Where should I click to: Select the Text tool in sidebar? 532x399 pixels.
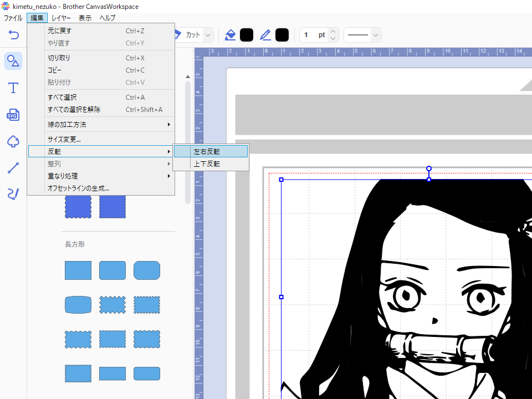click(x=13, y=88)
